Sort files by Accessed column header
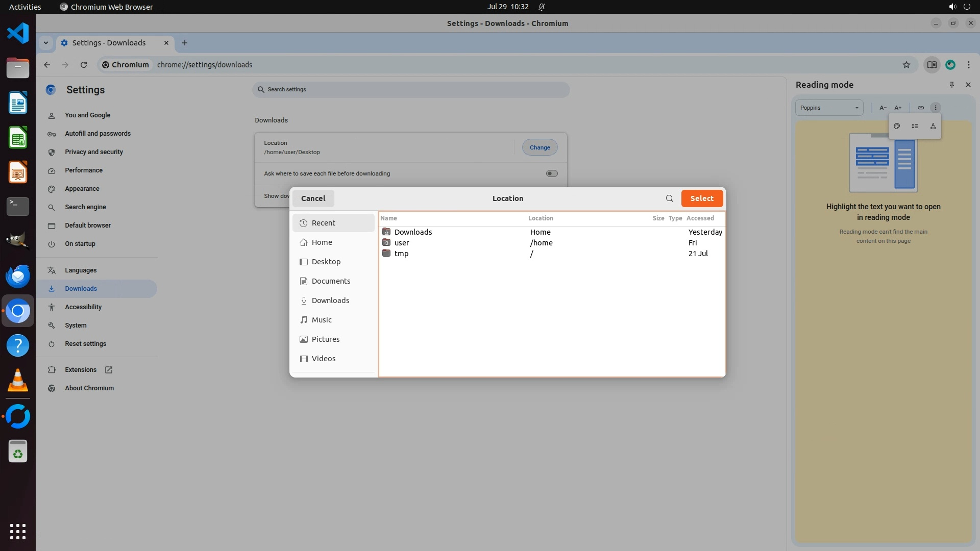980x551 pixels. click(x=700, y=218)
